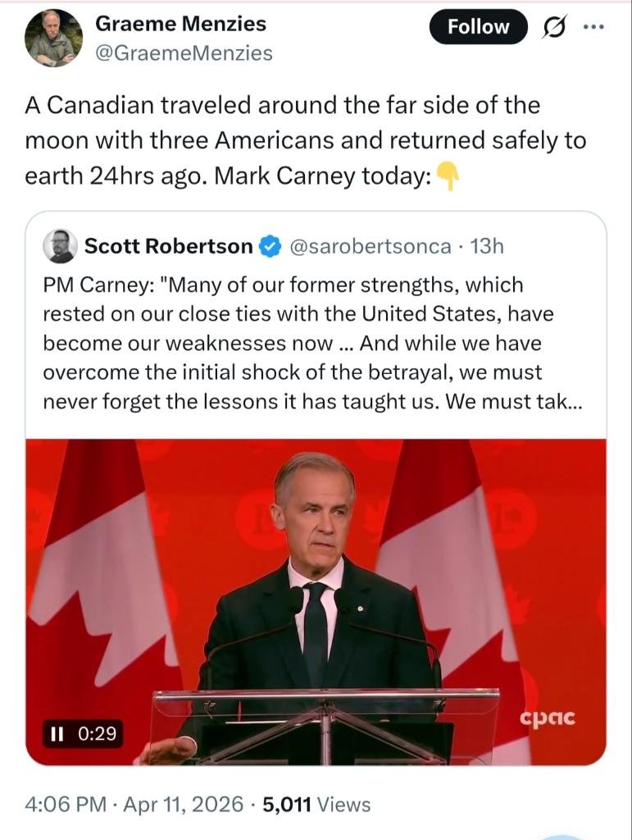The width and height of the screenshot is (632, 840).
Task: Click the Scott Robertson name in the quoted post
Action: point(169,246)
